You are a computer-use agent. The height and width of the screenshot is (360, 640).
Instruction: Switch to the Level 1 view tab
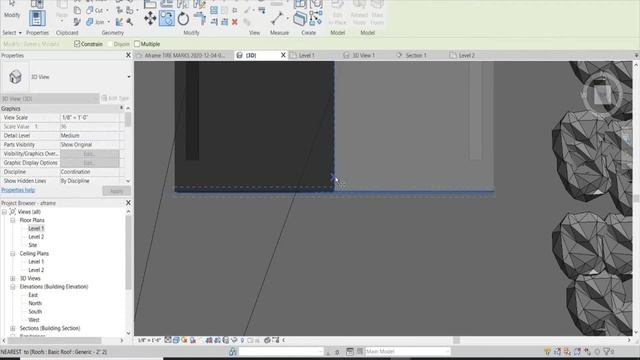[x=306, y=55]
